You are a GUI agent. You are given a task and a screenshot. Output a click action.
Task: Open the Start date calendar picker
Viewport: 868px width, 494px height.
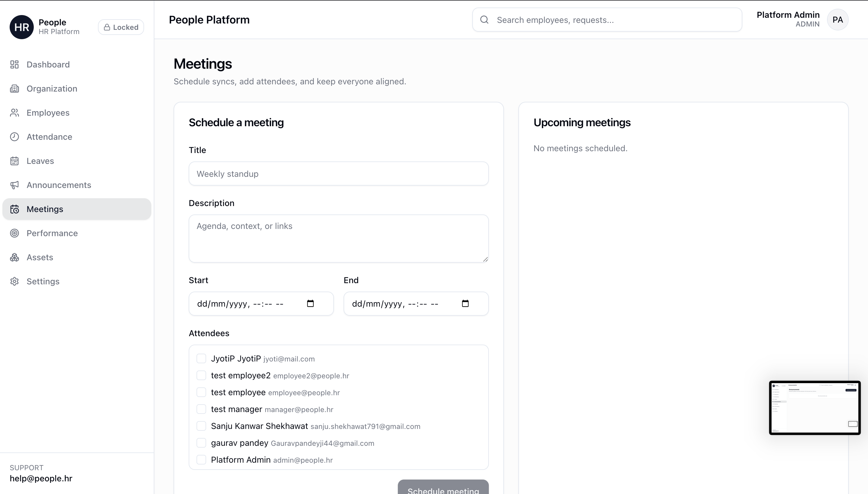point(310,303)
